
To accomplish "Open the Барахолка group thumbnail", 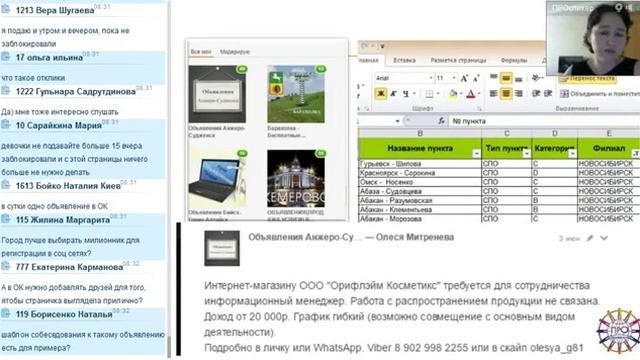I will point(296,94).
